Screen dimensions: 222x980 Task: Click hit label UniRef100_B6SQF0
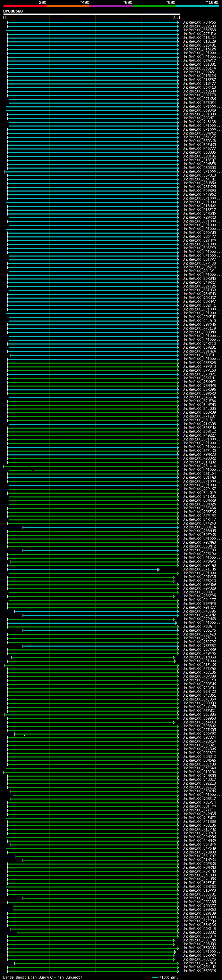point(199,937)
